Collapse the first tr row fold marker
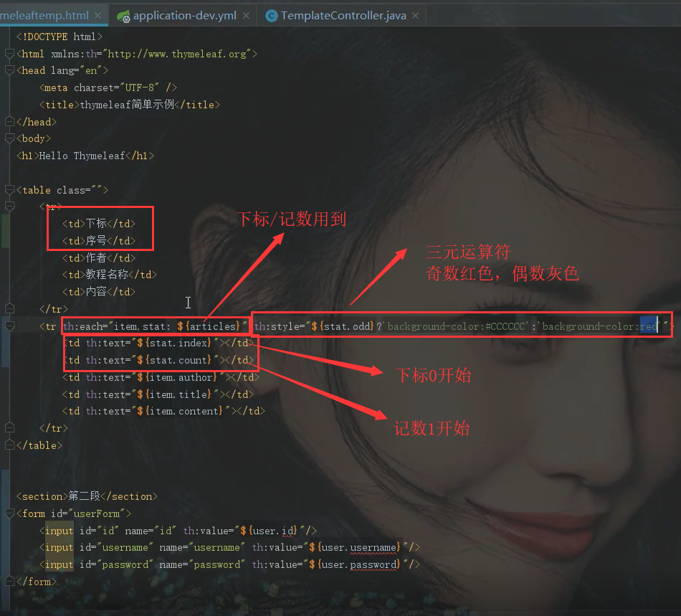Image resolution: width=681 pixels, height=616 pixels. 9,206
